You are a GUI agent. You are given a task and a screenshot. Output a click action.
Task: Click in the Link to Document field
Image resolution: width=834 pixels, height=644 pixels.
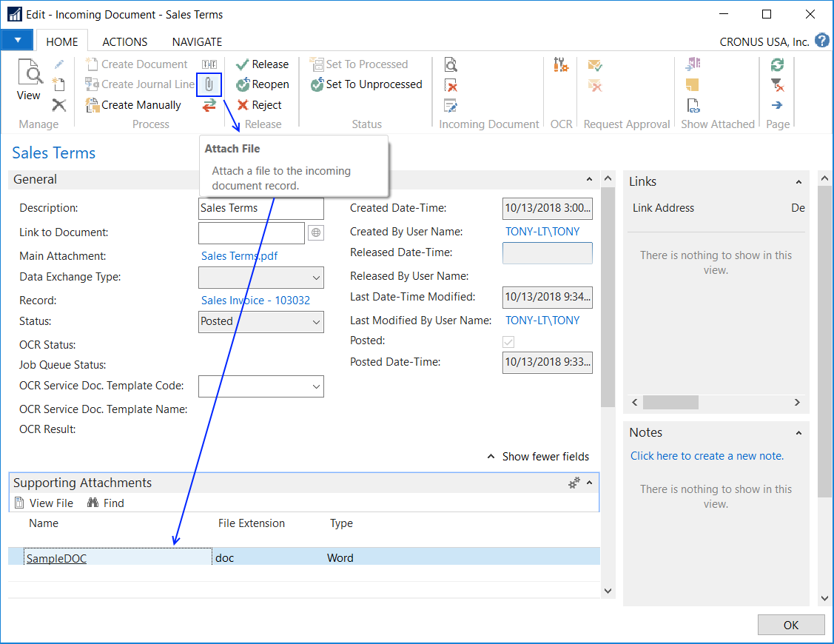coord(252,232)
